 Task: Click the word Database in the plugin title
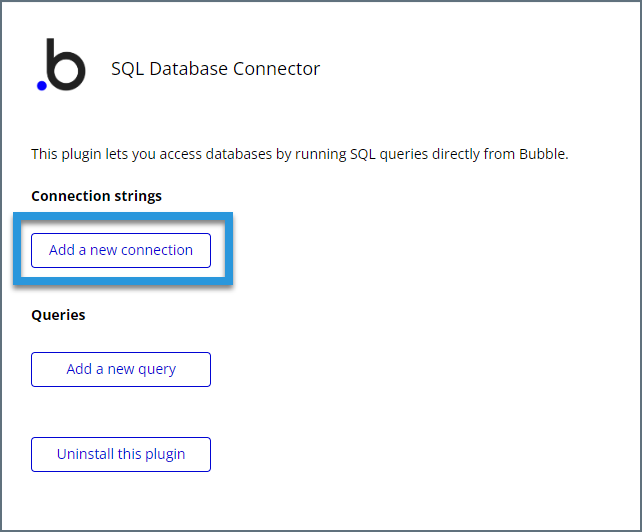pyautogui.click(x=188, y=69)
